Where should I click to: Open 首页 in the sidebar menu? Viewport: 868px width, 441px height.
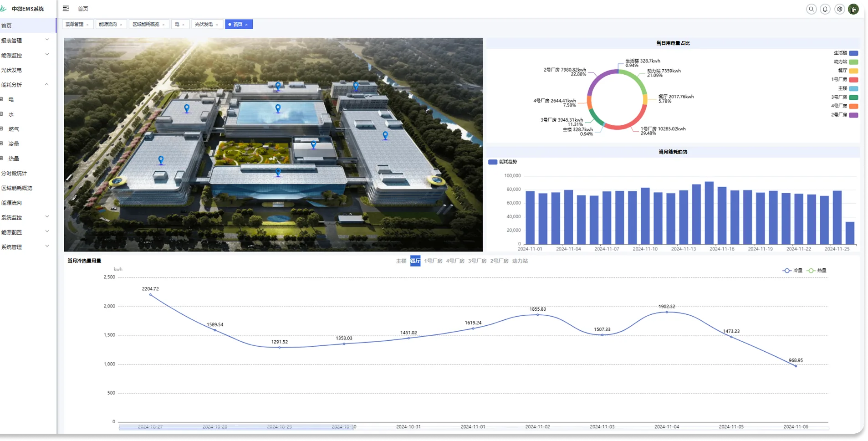pos(28,26)
